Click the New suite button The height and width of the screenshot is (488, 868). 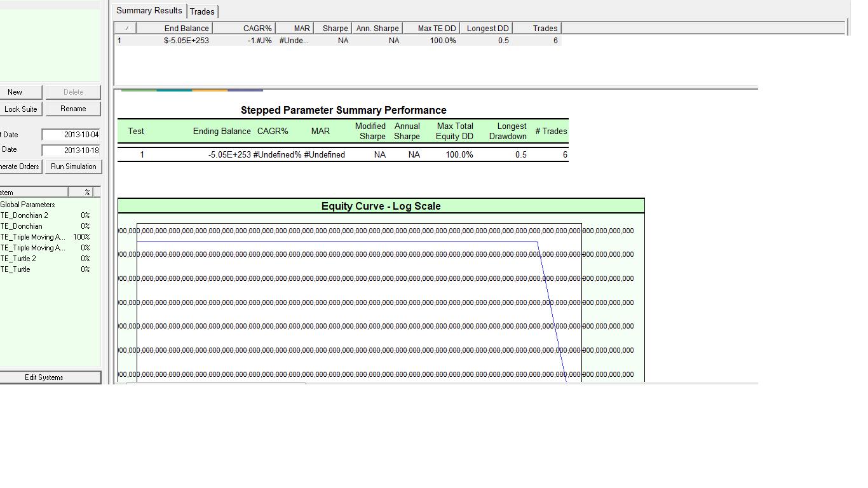[15, 92]
